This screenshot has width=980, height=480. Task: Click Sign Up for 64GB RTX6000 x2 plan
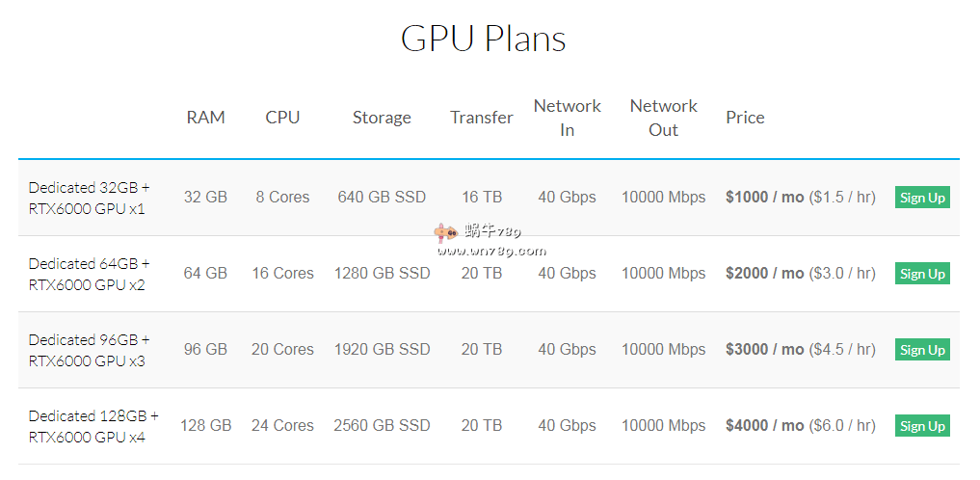coord(922,274)
